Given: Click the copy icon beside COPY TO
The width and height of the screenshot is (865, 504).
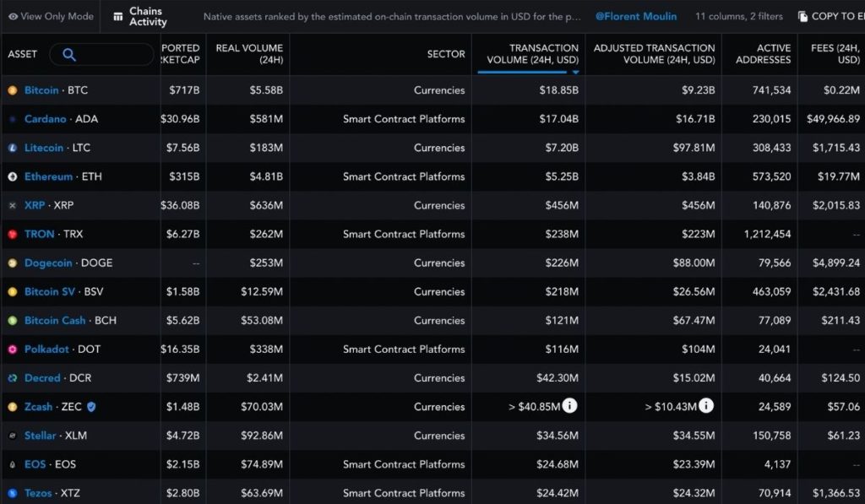Looking at the screenshot, I should click(x=802, y=17).
